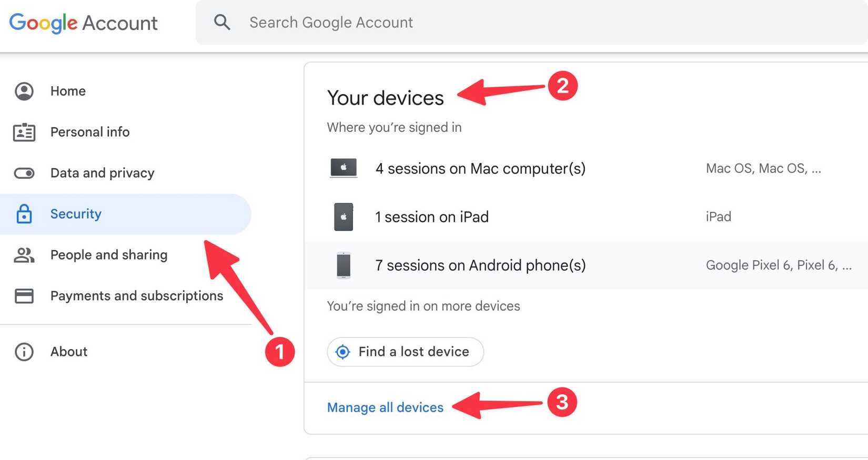Click the Home profile icon
This screenshot has width=868, height=460.
point(24,91)
